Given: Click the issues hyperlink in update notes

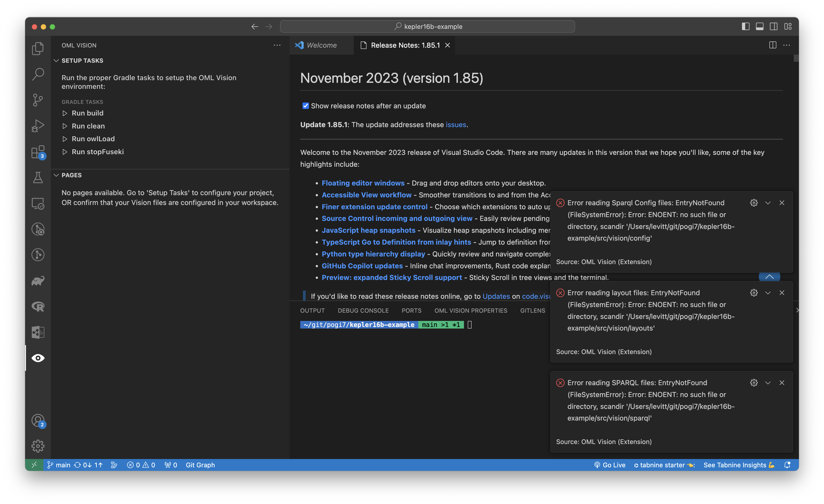Looking at the screenshot, I should 456,125.
